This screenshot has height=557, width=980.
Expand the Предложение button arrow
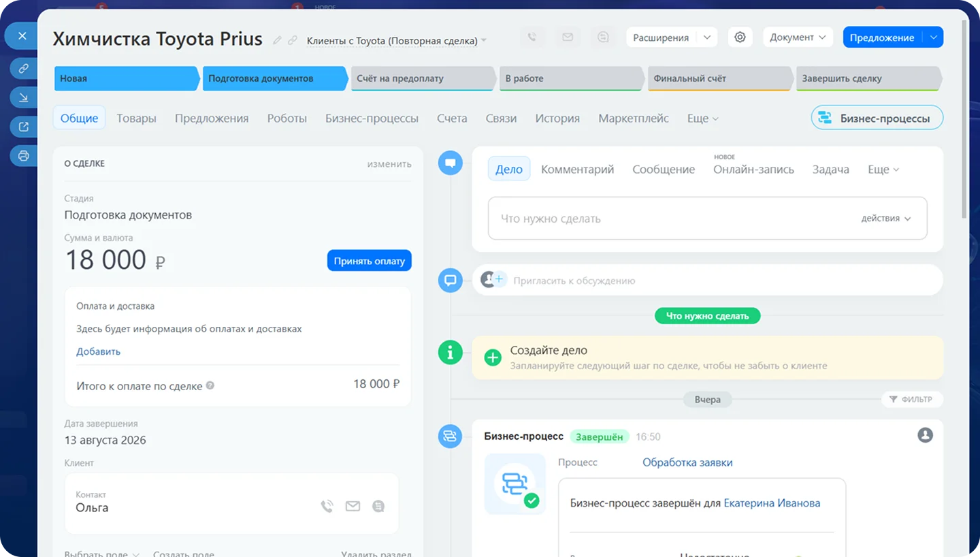pyautogui.click(x=933, y=37)
